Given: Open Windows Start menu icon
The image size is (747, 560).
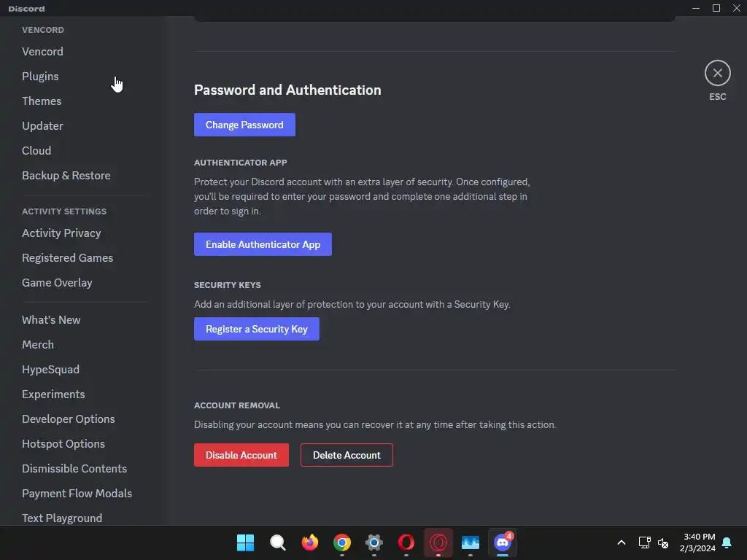Looking at the screenshot, I should click(x=245, y=542).
